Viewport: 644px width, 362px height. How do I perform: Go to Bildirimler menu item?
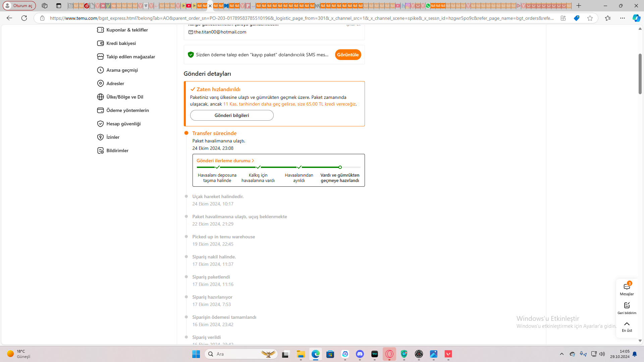pyautogui.click(x=117, y=150)
